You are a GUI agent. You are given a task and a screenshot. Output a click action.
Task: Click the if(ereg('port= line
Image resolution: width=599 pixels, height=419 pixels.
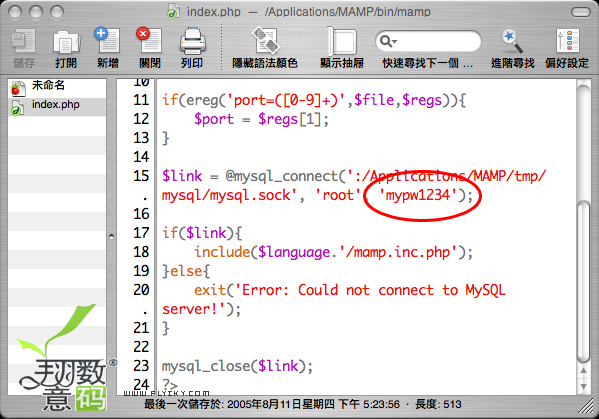(314, 100)
